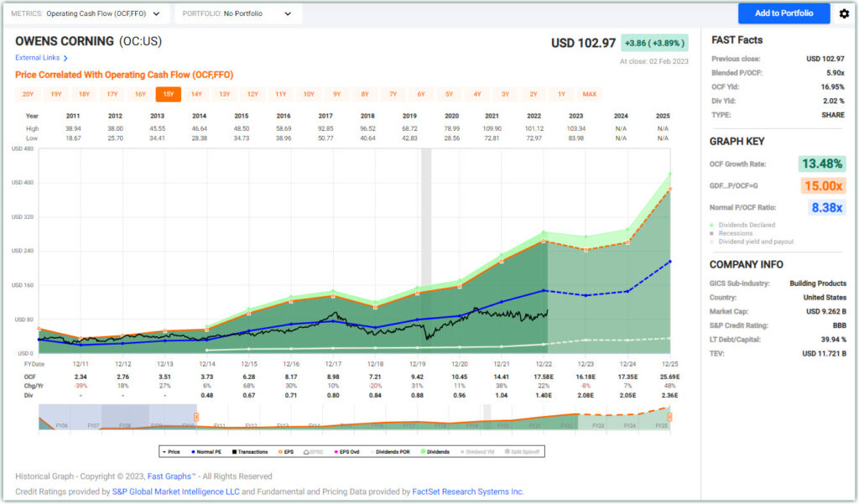Open S&P Global Market Intelligence LLC link
This screenshot has width=859, height=504.
click(176, 492)
